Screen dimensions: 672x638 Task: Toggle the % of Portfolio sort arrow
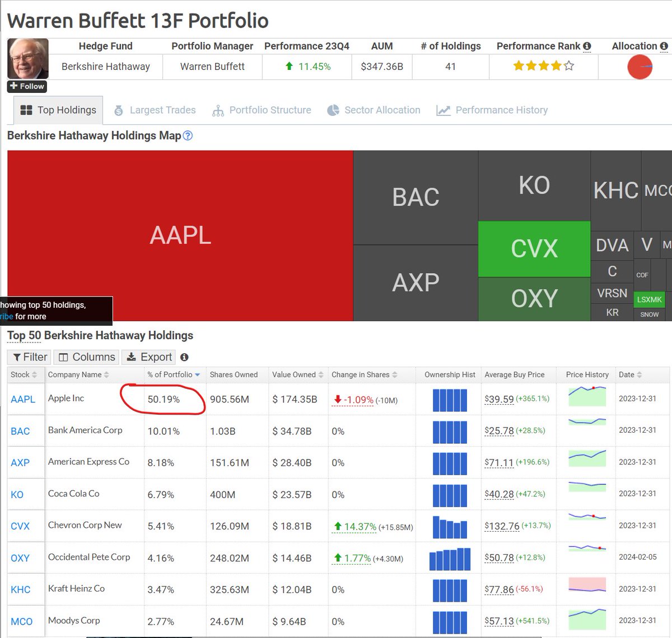(x=197, y=375)
